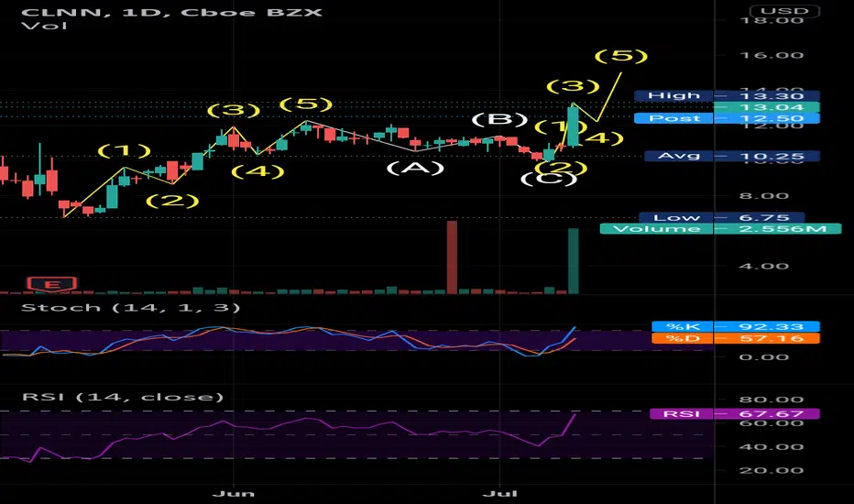Select the projected (5) label near 16.00
This screenshot has height=504, width=854.
(621, 56)
